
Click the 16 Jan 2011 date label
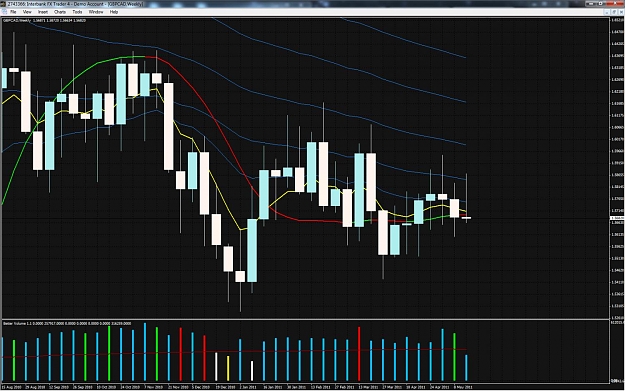pyautogui.click(x=273, y=387)
